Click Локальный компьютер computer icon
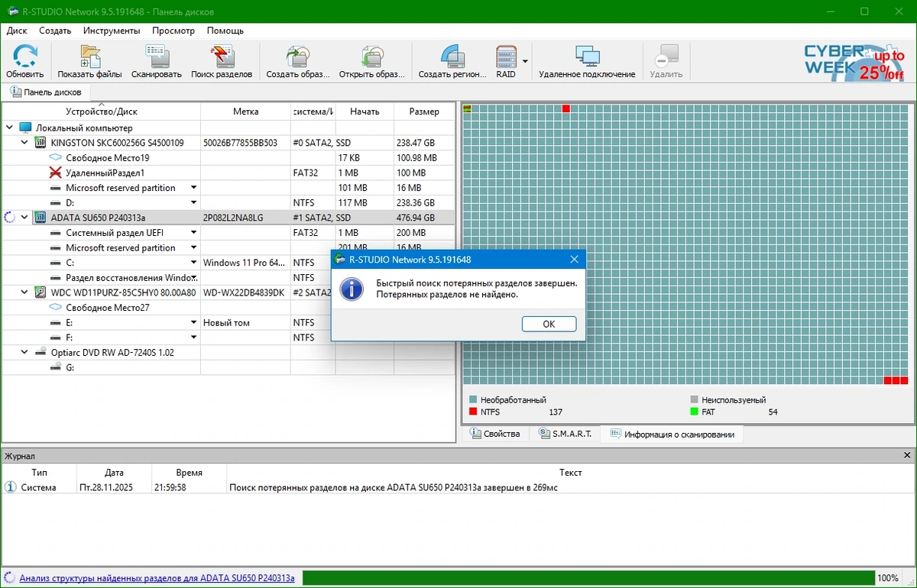Screen dimensions: 917x588 [x=25, y=128]
